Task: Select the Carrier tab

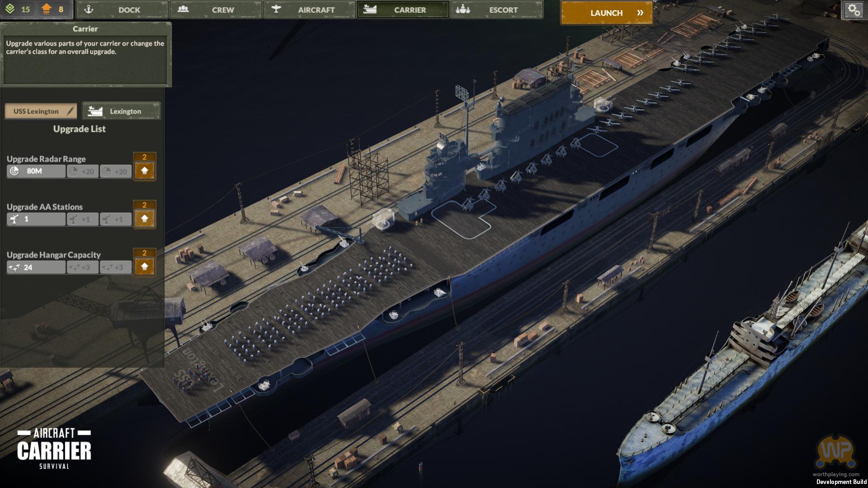Action: click(403, 9)
